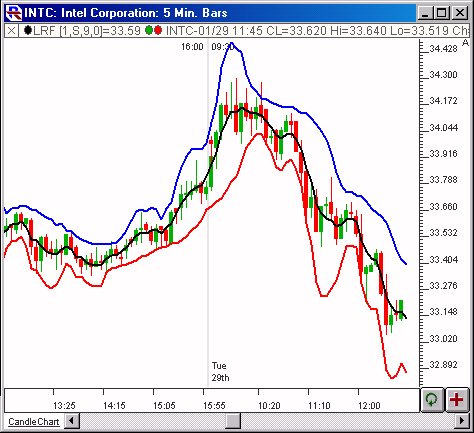Click the 15:05 time axis label
The height and width of the screenshot is (433, 474).
tap(164, 406)
